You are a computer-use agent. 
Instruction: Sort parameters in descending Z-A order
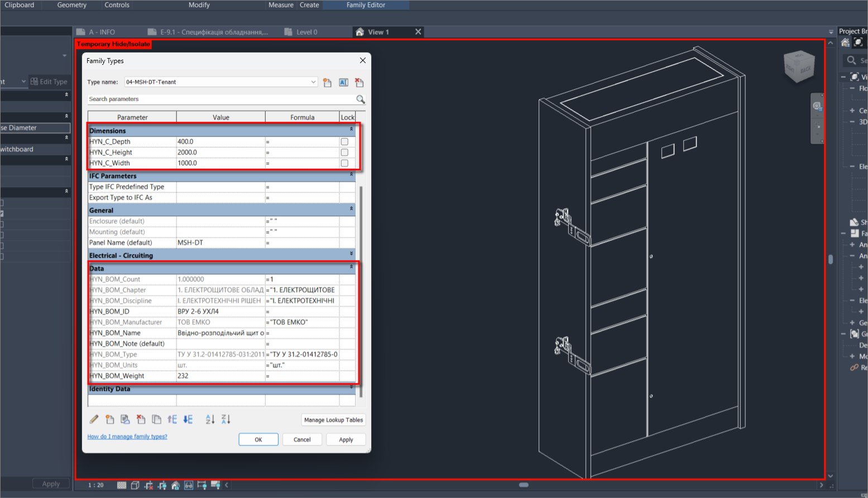226,419
